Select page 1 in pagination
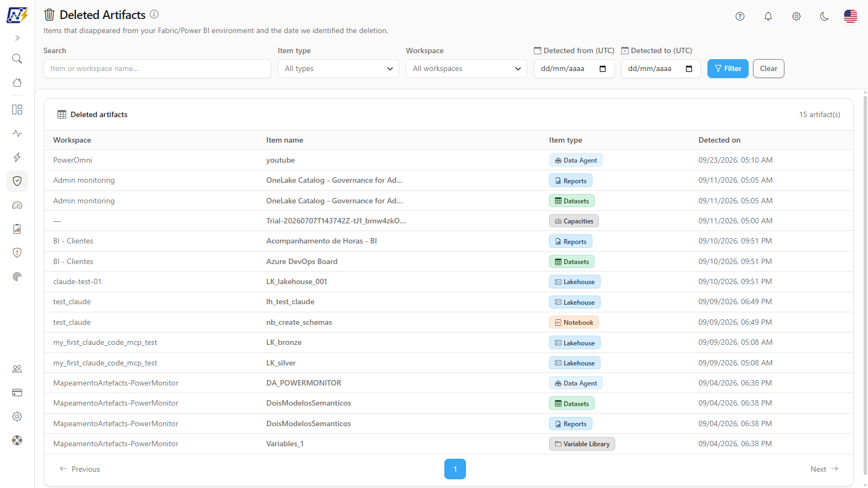Screen dimensions: 868x488 coord(455,469)
